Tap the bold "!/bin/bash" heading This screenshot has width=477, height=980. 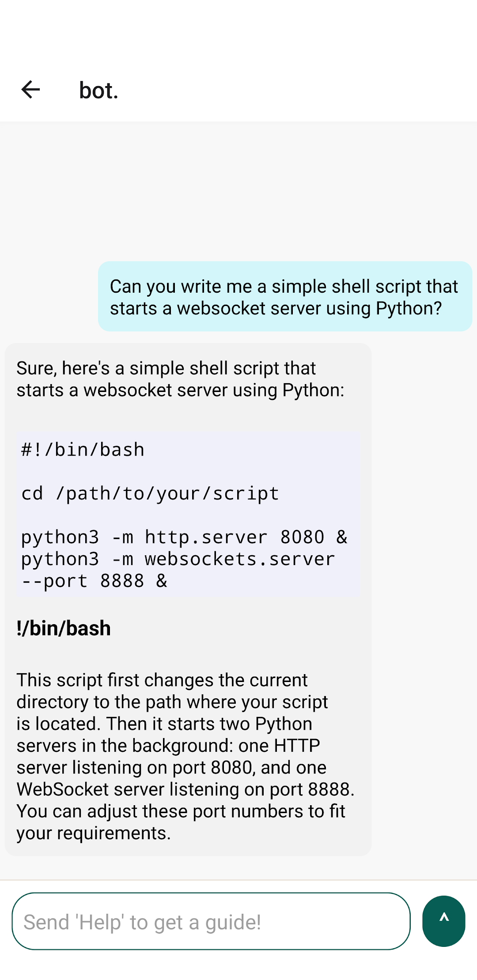pyautogui.click(x=64, y=628)
